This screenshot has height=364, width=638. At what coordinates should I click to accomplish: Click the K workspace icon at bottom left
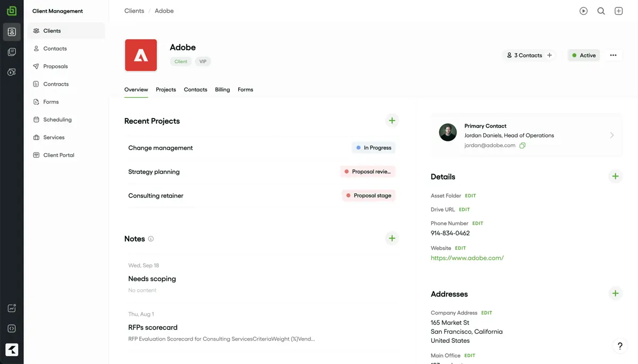coord(12,349)
